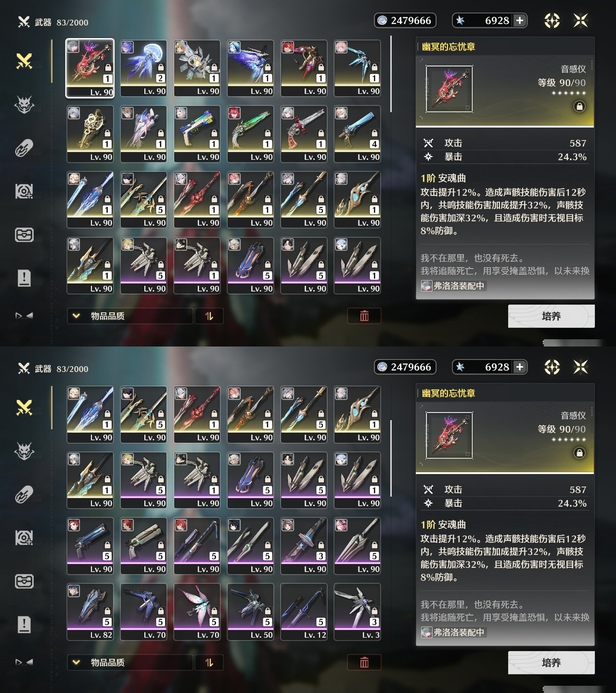Click the 培养 button in upper panel
This screenshot has width=616, height=693.
(552, 316)
